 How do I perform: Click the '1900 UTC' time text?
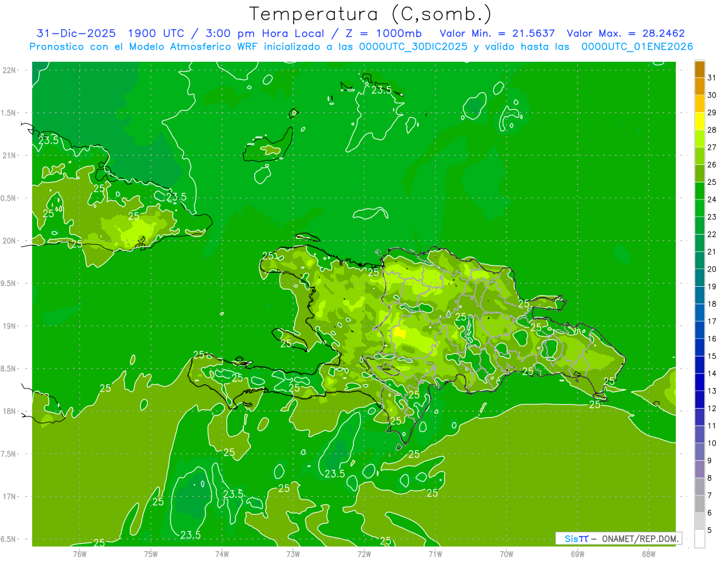(x=155, y=33)
